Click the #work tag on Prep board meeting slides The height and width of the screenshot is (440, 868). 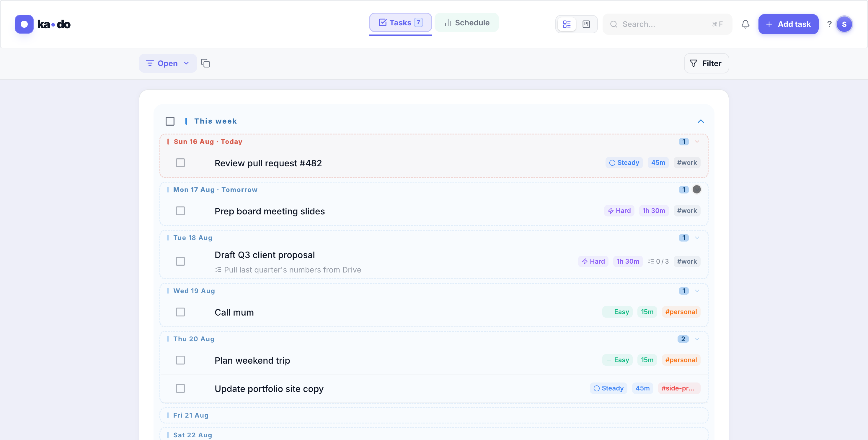687,211
